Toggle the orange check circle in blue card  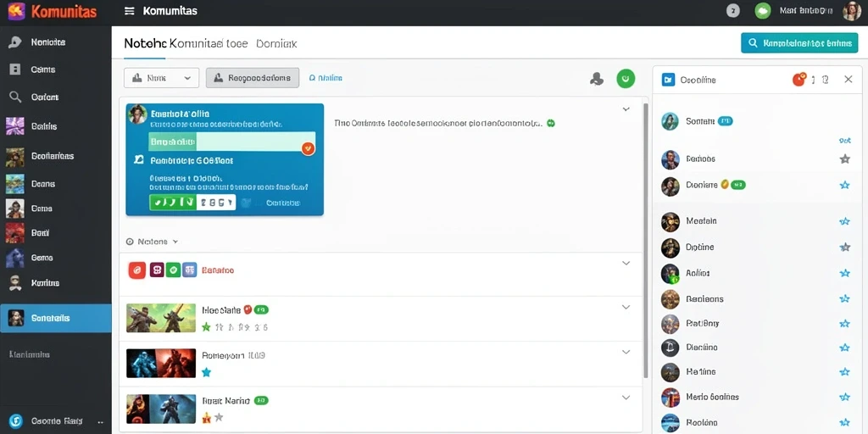click(x=309, y=147)
